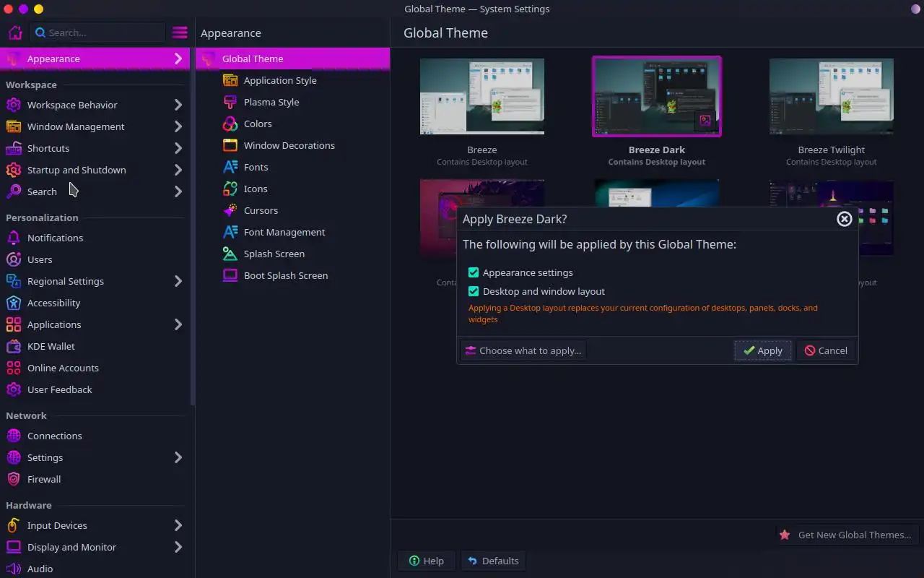This screenshot has height=578, width=924.
Task: Click the Splash Screen icon
Action: click(x=230, y=254)
